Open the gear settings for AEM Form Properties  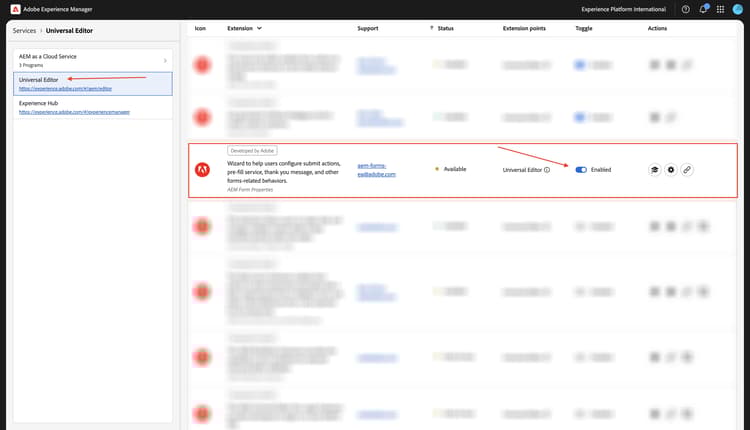coord(671,170)
